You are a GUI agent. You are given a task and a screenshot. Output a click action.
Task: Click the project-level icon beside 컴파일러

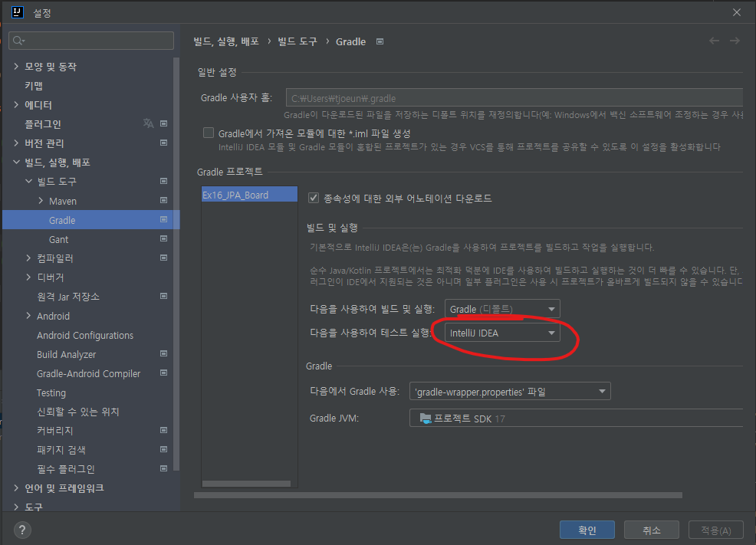tap(164, 258)
